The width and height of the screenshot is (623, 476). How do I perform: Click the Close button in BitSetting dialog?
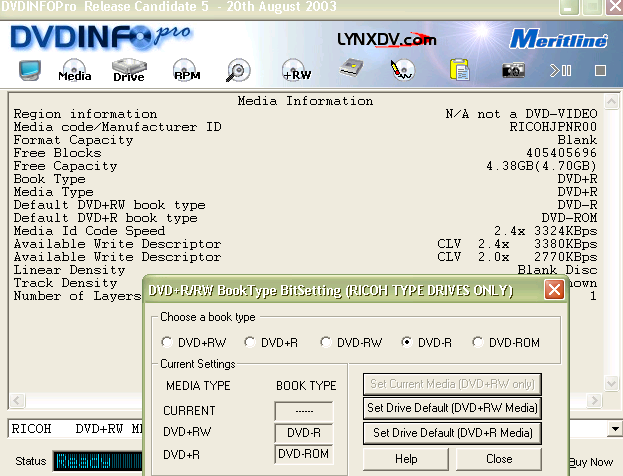[499, 459]
